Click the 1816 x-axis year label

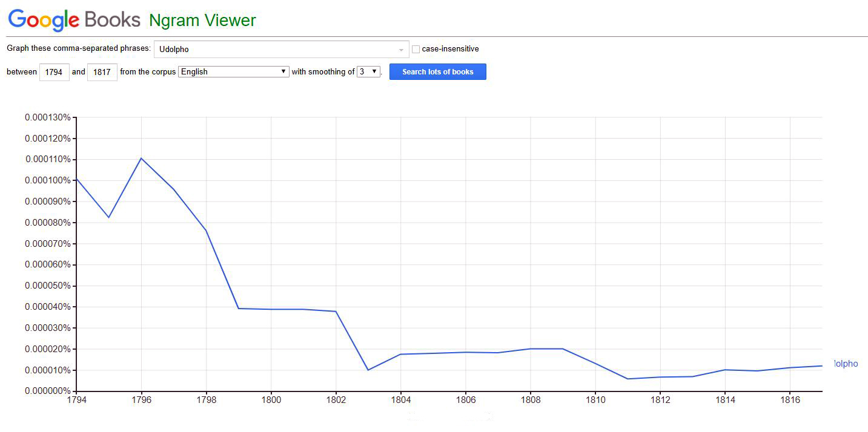coord(789,400)
